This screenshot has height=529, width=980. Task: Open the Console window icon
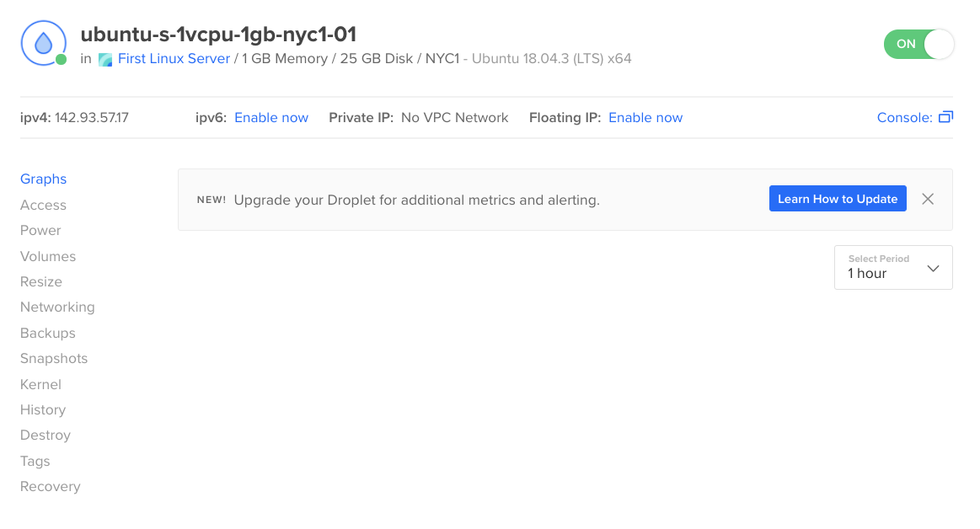945,117
